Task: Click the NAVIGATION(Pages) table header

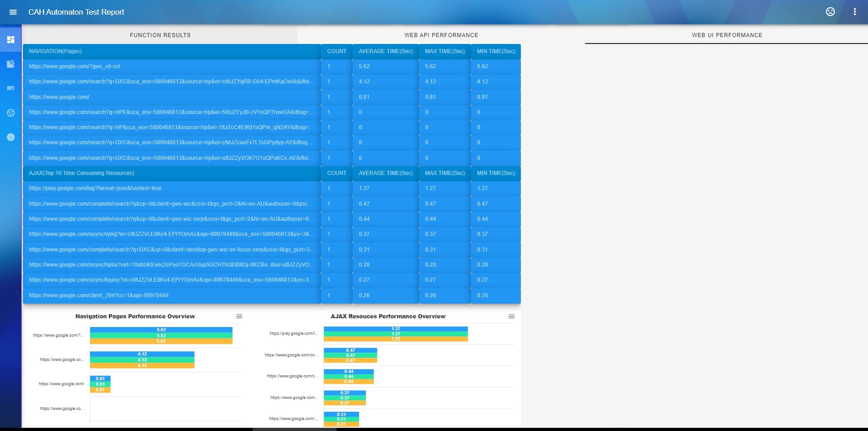Action: coord(55,51)
